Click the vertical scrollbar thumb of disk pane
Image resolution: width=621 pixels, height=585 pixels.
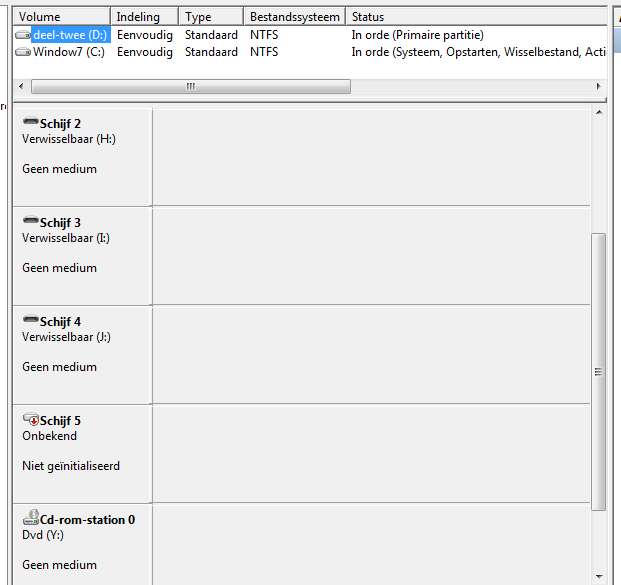pyautogui.click(x=598, y=372)
